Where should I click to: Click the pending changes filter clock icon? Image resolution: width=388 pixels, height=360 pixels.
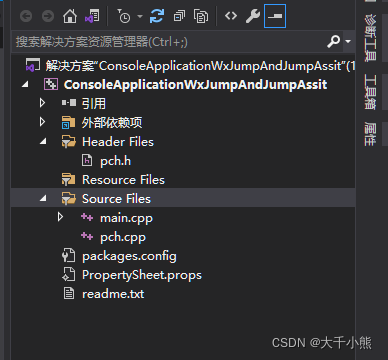coord(124,16)
